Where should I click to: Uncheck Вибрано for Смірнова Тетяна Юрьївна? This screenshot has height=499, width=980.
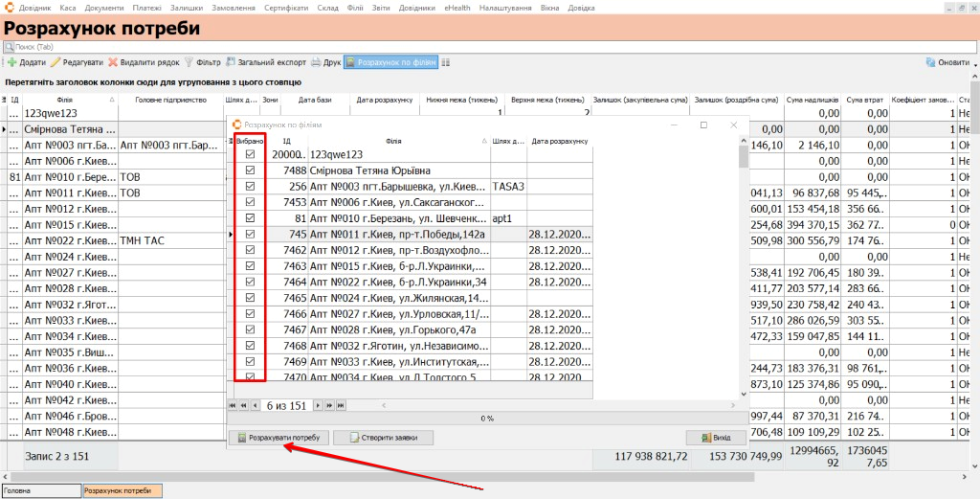pyautogui.click(x=251, y=170)
